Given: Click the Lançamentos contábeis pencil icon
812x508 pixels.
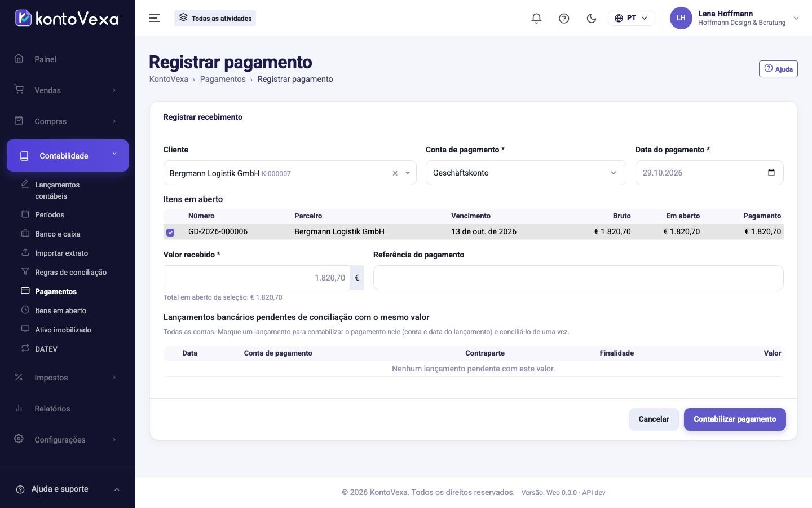Looking at the screenshot, I should [x=25, y=184].
